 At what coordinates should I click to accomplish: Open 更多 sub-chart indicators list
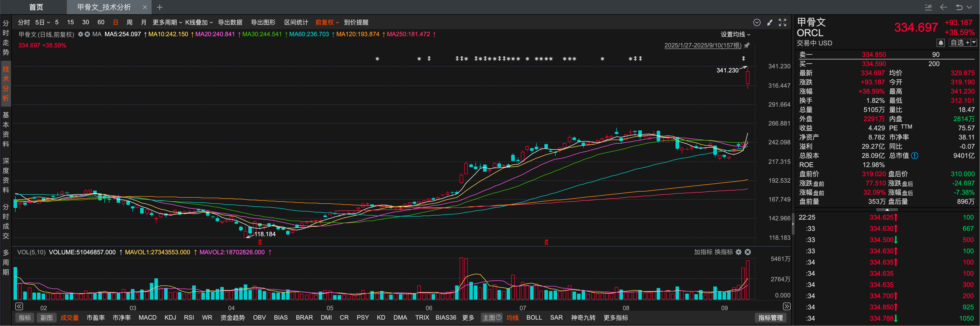point(468,317)
